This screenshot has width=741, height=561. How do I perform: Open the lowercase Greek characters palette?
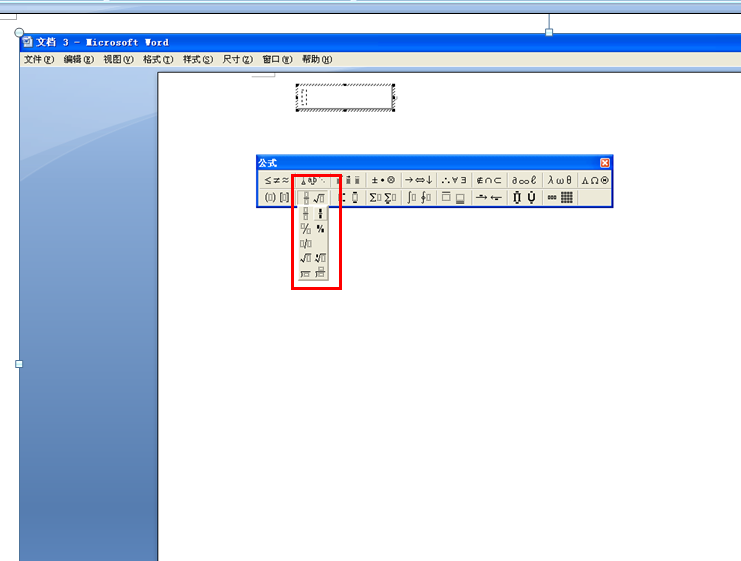point(560,180)
